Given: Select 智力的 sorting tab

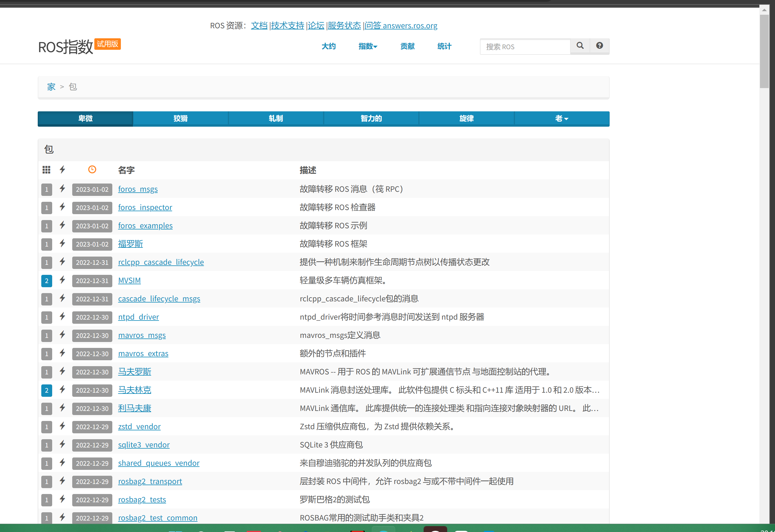Looking at the screenshot, I should pyautogui.click(x=371, y=118).
